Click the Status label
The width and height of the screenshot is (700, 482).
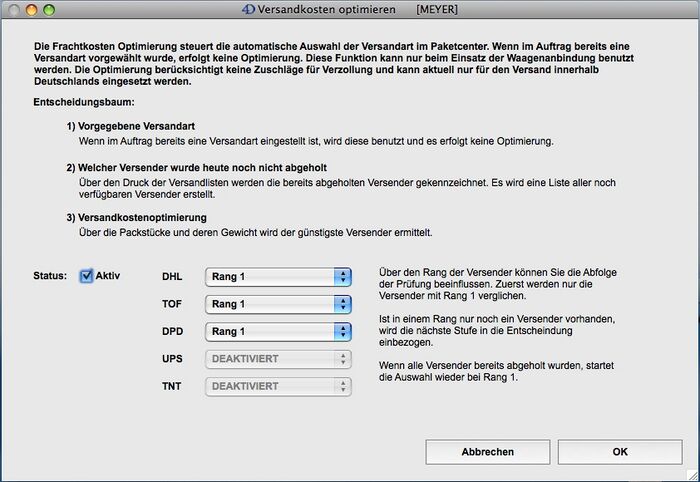[x=49, y=276]
